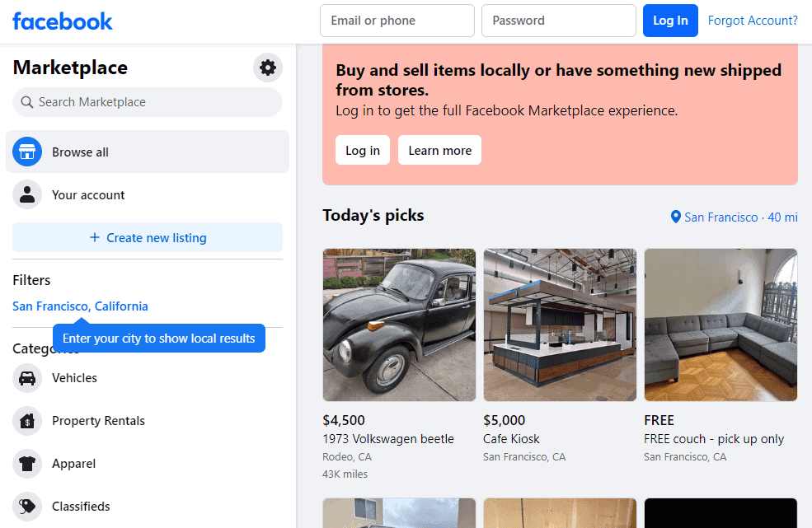View the Cafe Kiosk listing image
Image resolution: width=812 pixels, height=528 pixels.
[560, 325]
